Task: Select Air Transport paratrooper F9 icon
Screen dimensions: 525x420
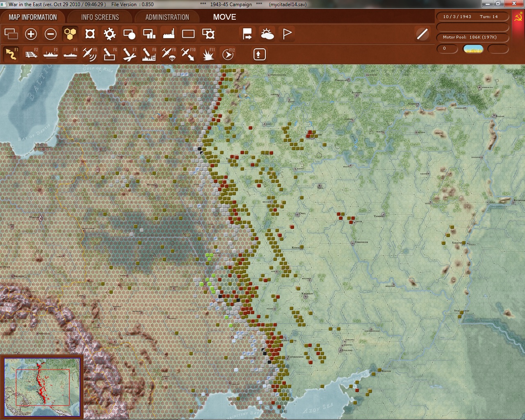Action: click(x=169, y=54)
